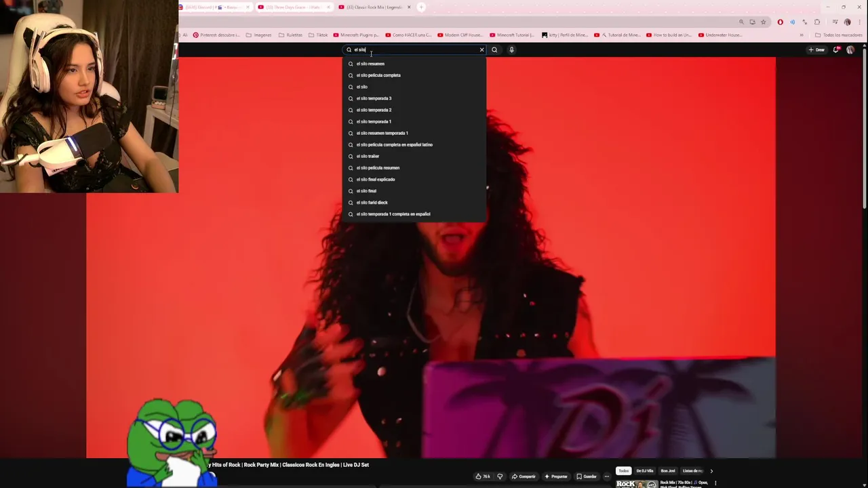Choose suggestion 'el silo pelicula completa'
This screenshot has height=488, width=868.
[x=414, y=75]
